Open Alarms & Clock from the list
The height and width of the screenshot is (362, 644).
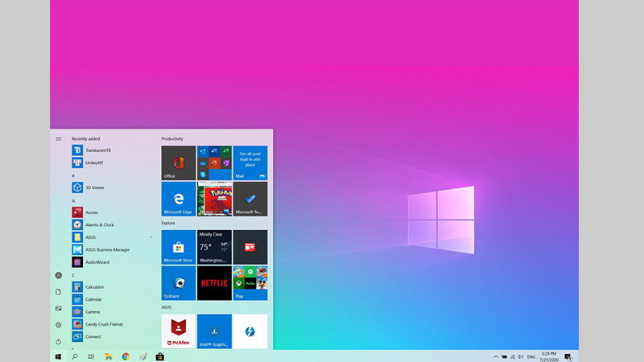99,225
